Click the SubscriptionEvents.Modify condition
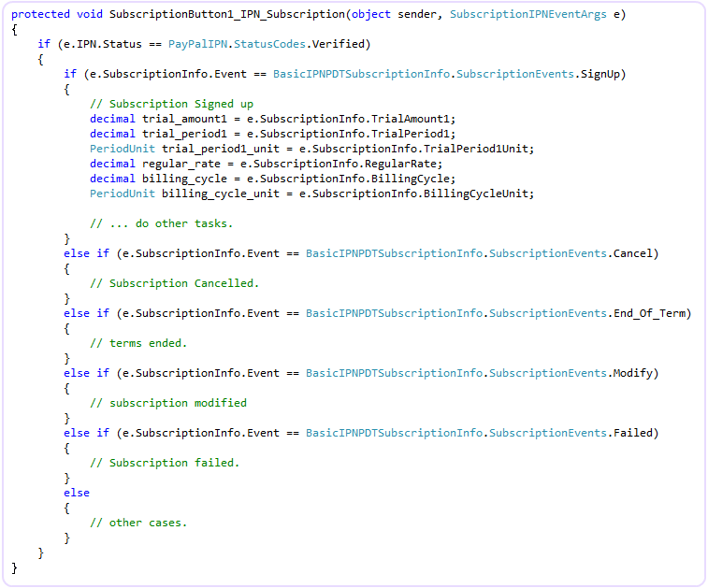Image resolution: width=708 pixels, height=588 pixels. 573,373
